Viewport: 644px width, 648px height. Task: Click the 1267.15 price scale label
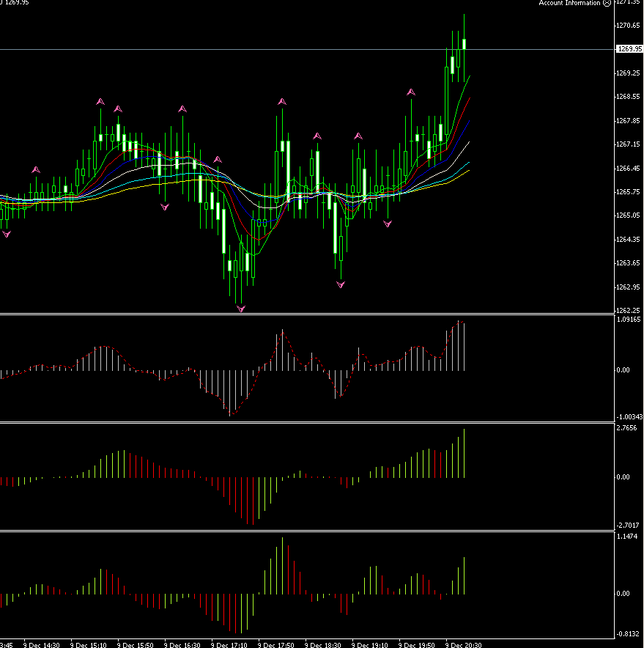629,144
